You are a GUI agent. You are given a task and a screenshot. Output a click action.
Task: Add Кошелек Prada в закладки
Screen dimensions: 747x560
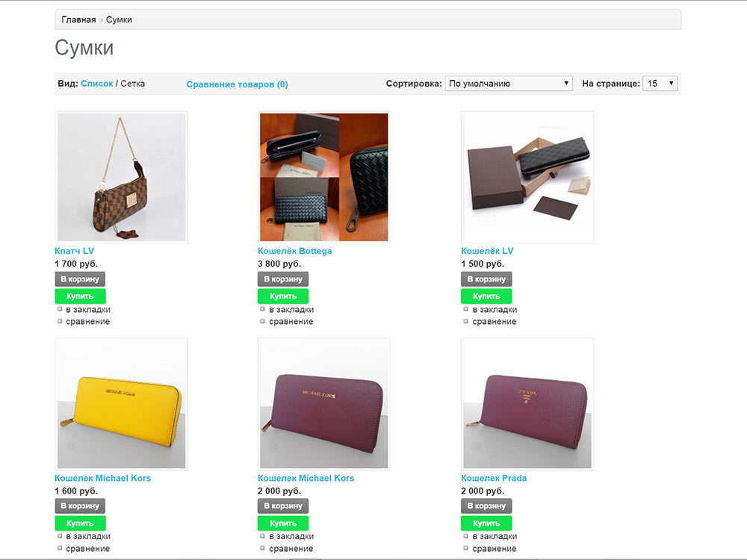pyautogui.click(x=495, y=536)
